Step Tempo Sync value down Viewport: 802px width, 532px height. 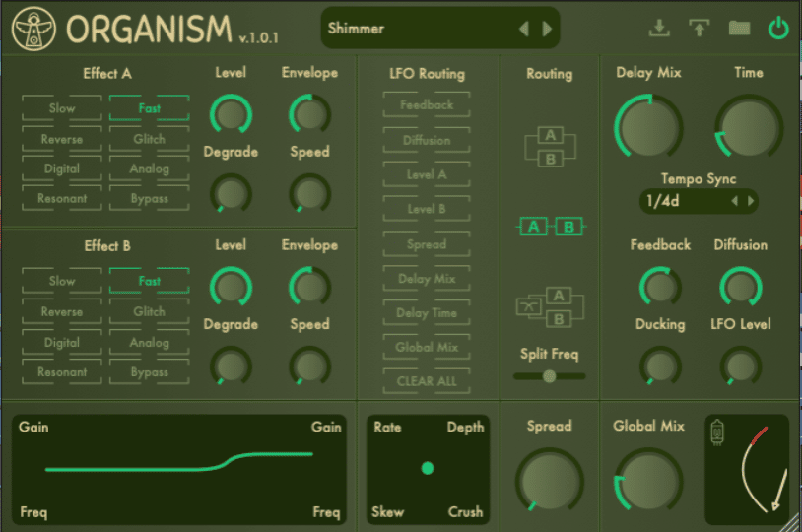tap(735, 201)
